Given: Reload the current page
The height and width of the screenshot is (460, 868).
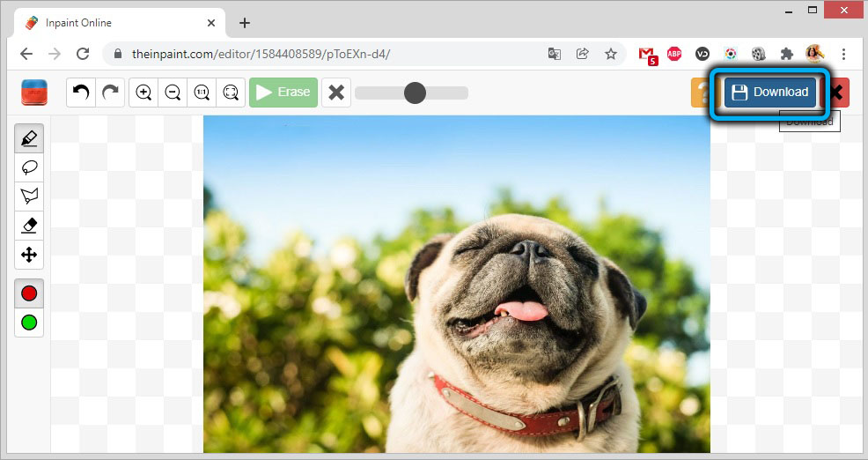Looking at the screenshot, I should click(83, 54).
